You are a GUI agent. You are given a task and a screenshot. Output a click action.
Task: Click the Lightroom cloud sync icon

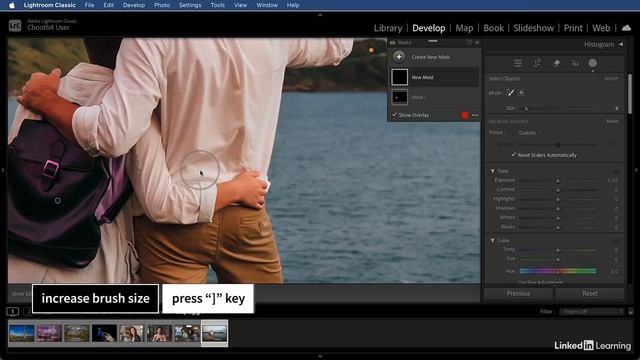click(x=626, y=28)
